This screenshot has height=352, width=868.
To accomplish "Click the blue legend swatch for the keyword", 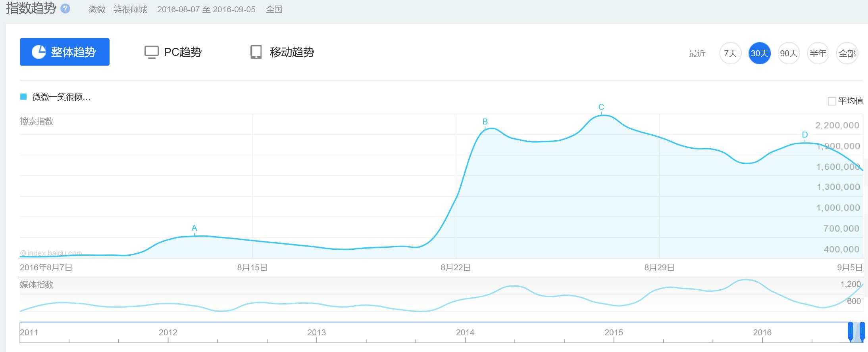I will (x=23, y=97).
